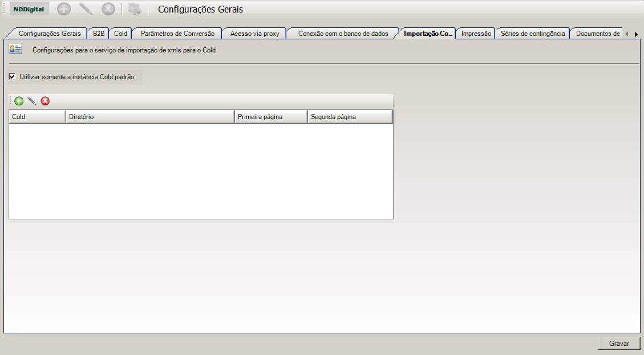Click the grayed settings icon in top toolbar

click(x=135, y=9)
